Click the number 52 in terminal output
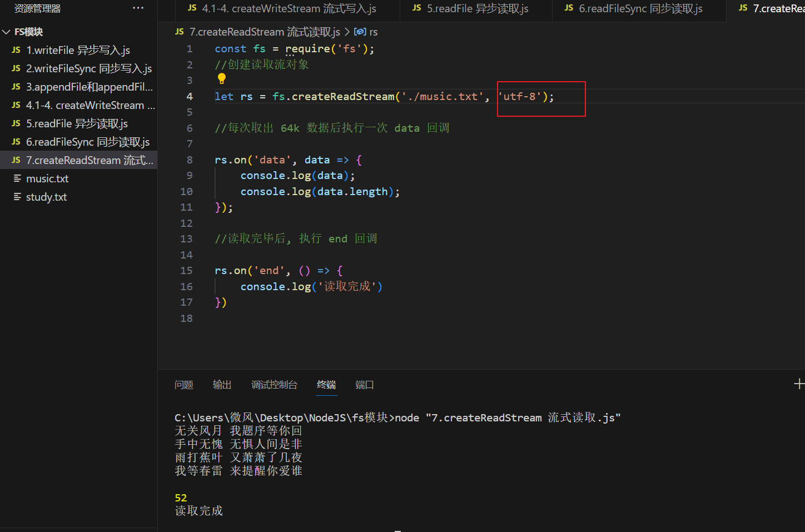The height and width of the screenshot is (532, 805). pos(181,498)
